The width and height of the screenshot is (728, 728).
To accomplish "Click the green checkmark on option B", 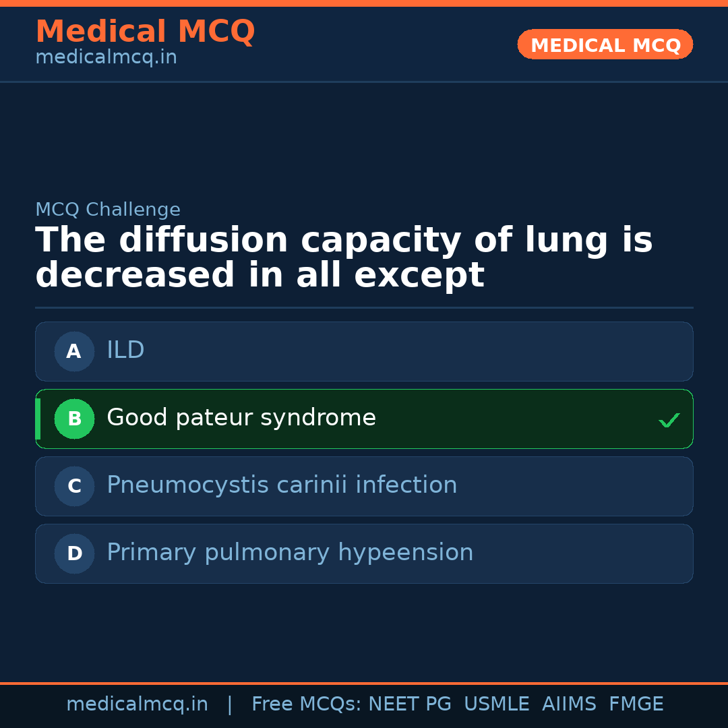I will [x=669, y=420].
